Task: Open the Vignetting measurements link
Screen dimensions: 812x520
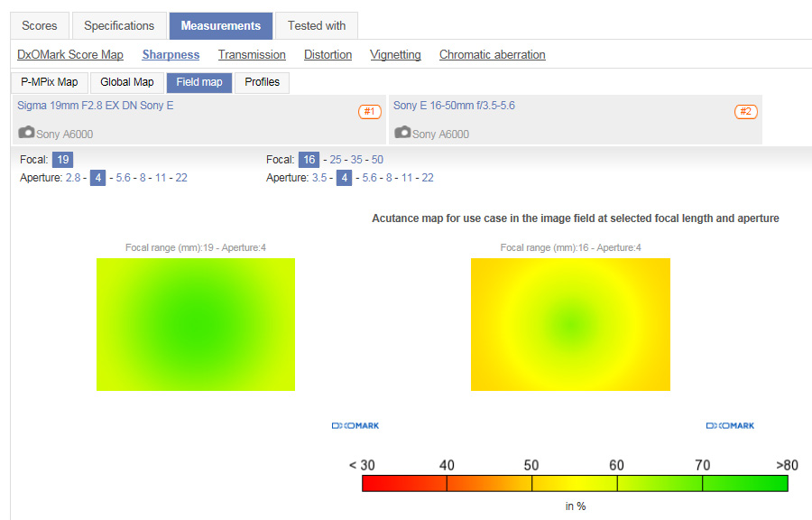Action: point(395,55)
